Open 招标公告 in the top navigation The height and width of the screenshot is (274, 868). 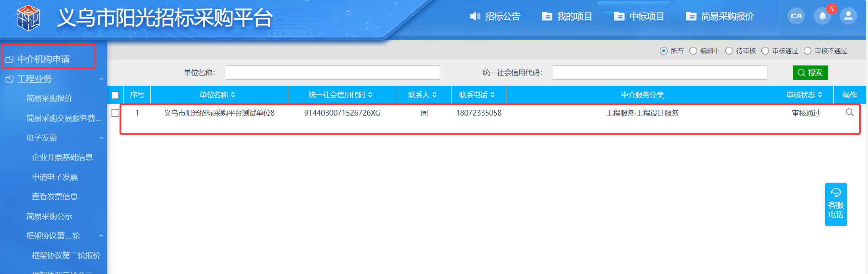pos(495,17)
